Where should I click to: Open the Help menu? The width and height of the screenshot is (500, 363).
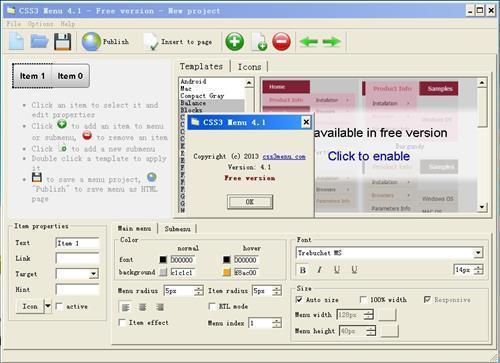pos(68,24)
